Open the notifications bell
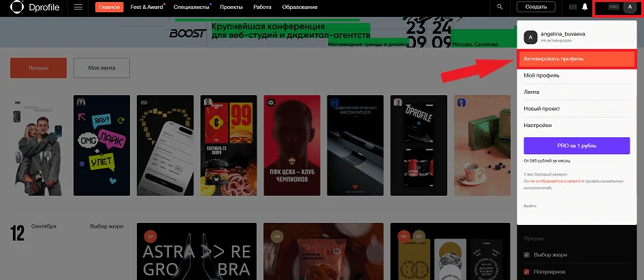Screen dimensions: 644x280 [585, 7]
